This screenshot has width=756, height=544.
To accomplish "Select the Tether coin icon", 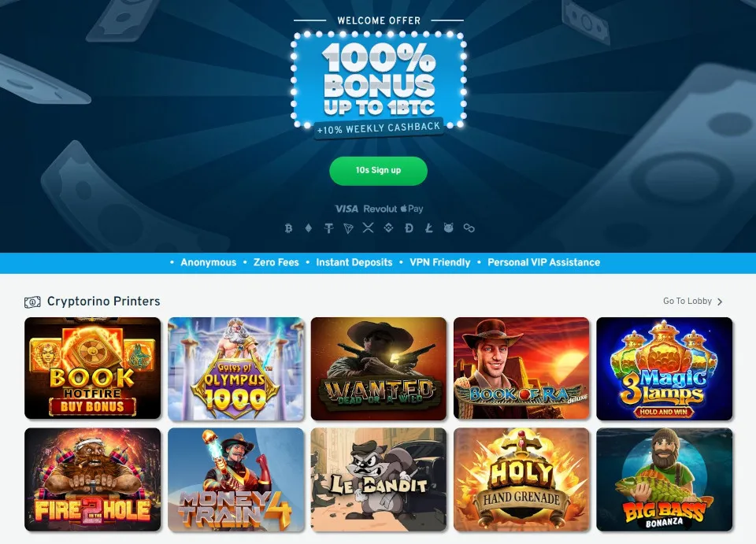I will [329, 228].
